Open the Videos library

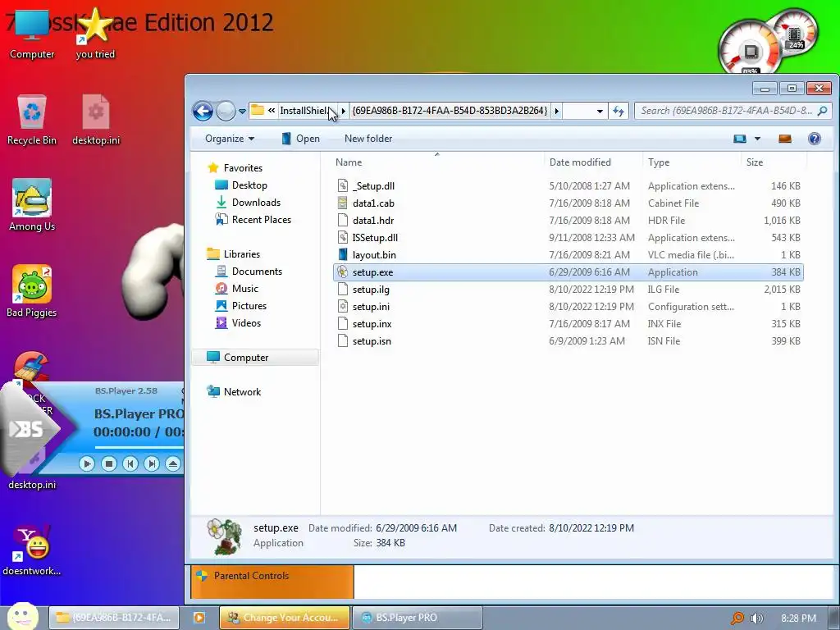point(246,322)
